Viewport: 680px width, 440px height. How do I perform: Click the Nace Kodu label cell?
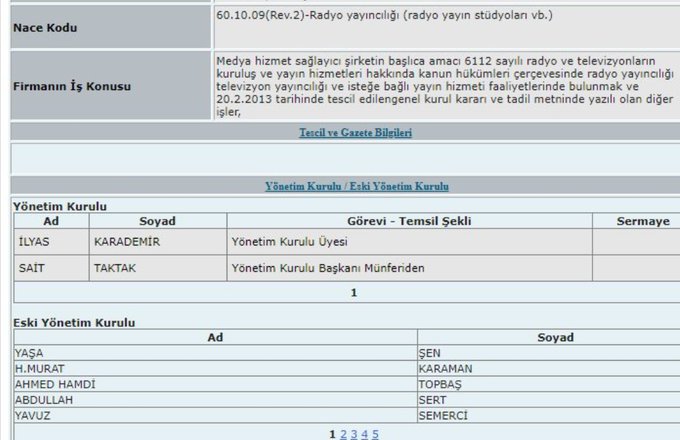tap(45, 28)
